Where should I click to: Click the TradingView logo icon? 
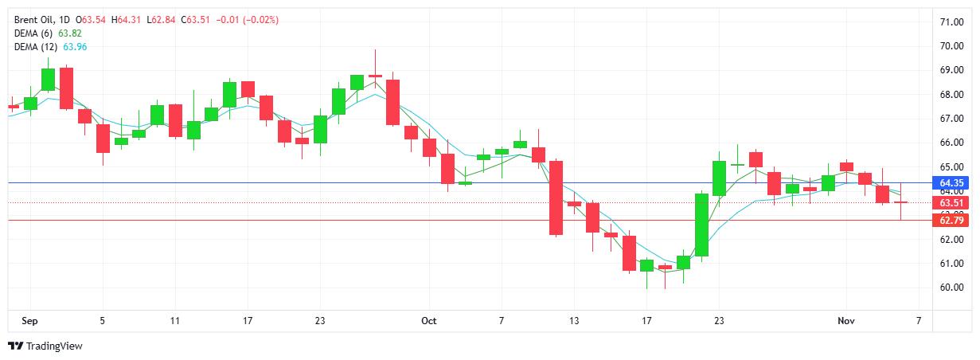[x=15, y=346]
